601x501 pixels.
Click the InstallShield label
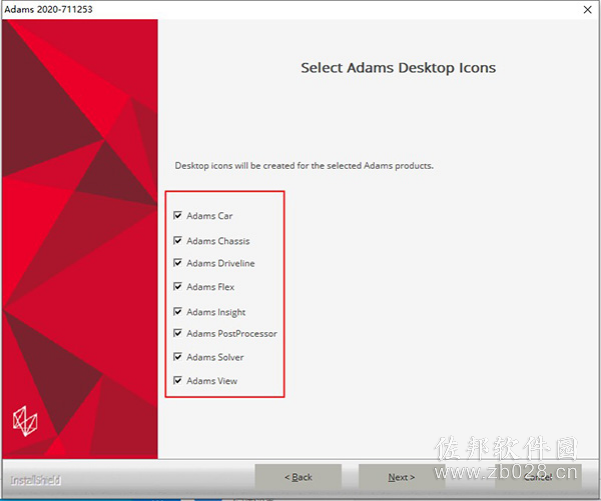click(36, 480)
